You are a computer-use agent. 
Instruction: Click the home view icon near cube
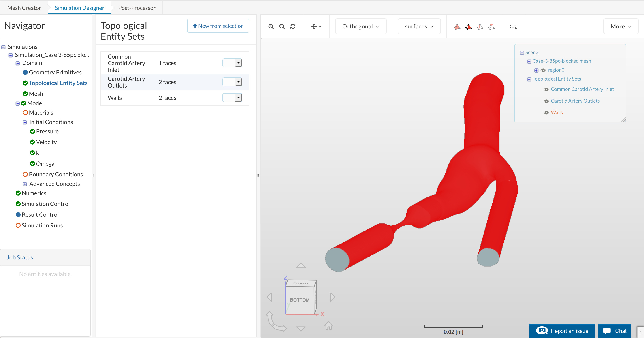point(328,325)
